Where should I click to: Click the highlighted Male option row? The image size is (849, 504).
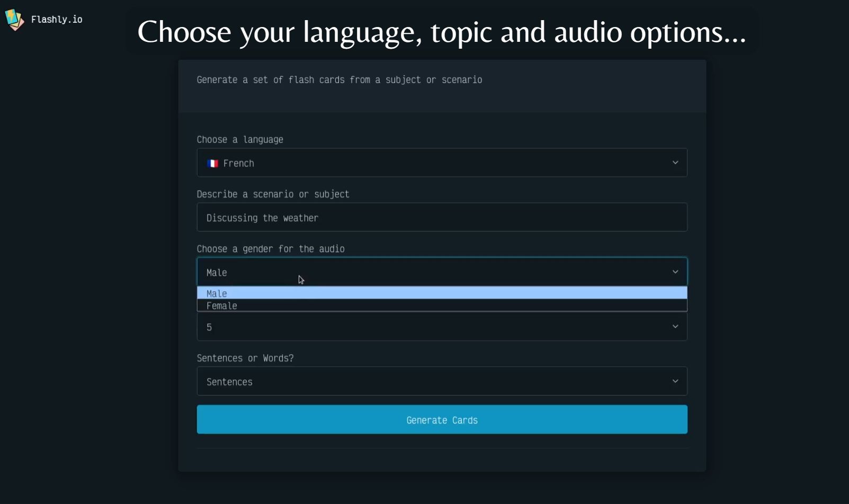442,293
